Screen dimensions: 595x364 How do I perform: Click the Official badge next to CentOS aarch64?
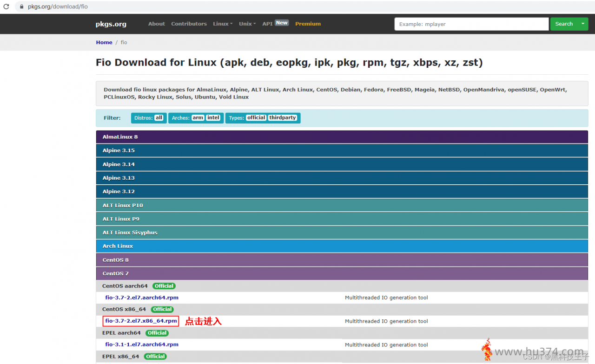(x=164, y=286)
